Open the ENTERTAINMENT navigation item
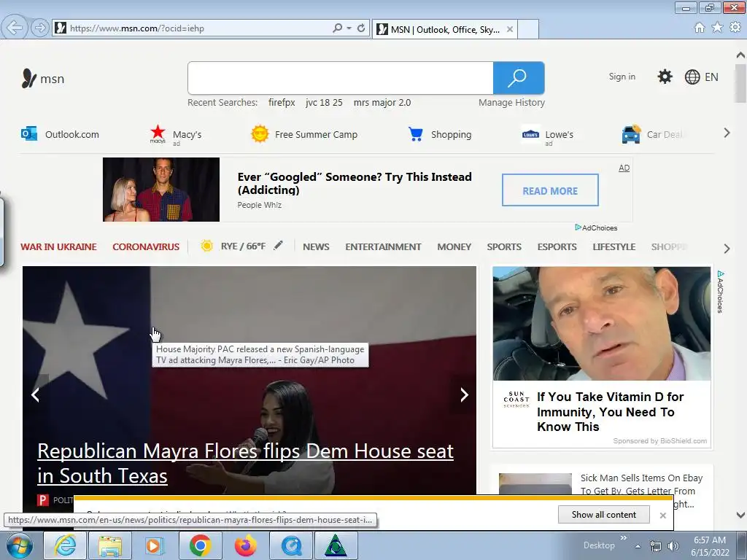Viewport: 747px width, 560px height. coord(383,246)
